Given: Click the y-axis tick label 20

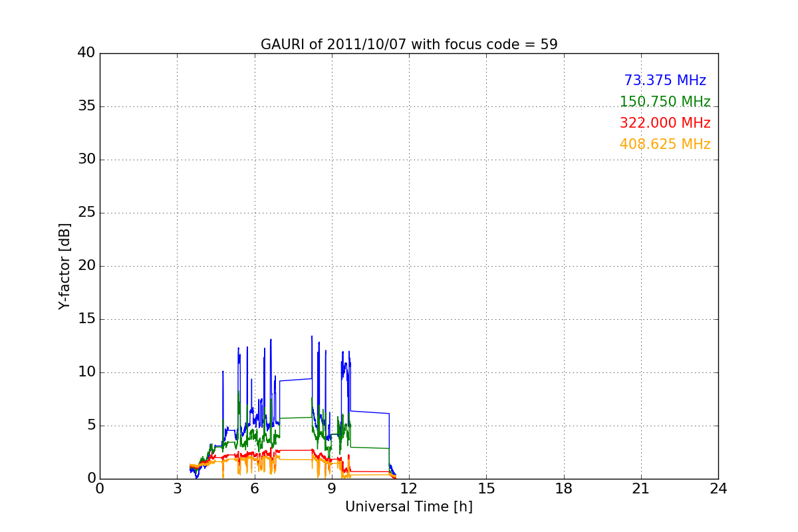Looking at the screenshot, I should 86,266.
